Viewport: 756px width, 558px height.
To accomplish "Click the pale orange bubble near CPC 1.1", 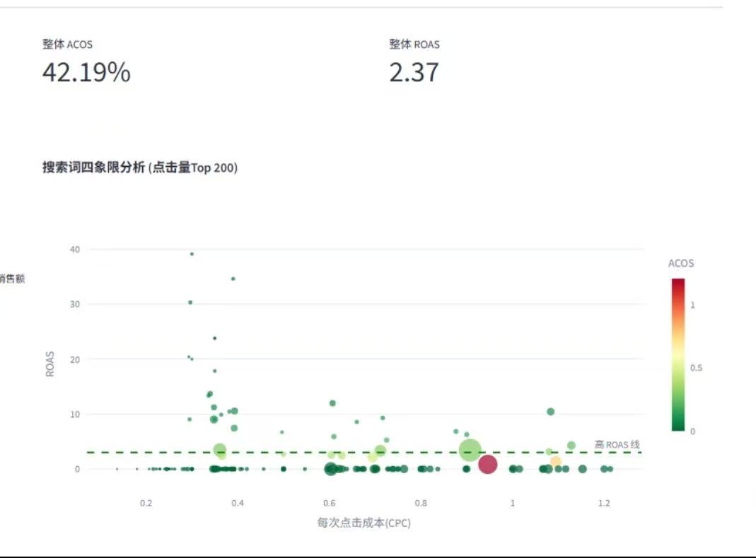I will click(x=556, y=462).
